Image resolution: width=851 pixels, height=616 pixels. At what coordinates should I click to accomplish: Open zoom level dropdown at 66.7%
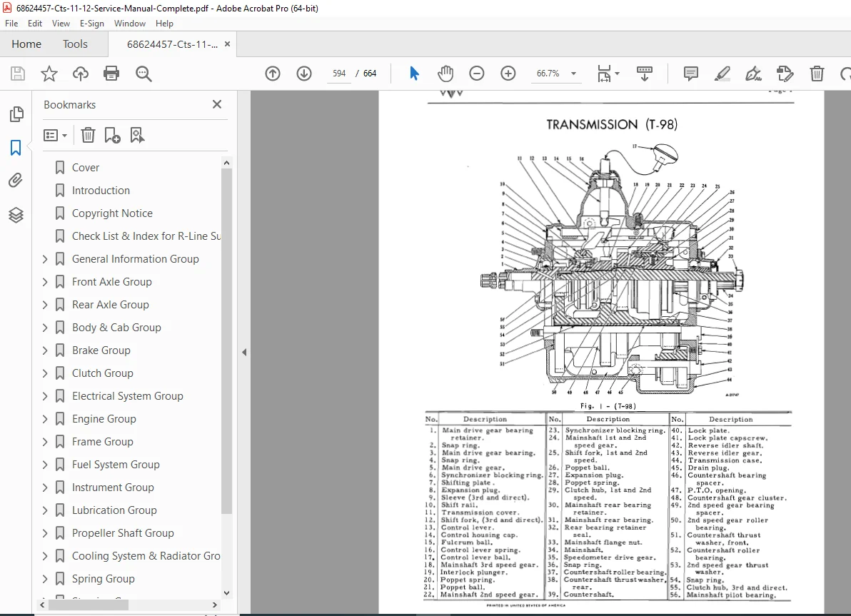574,74
